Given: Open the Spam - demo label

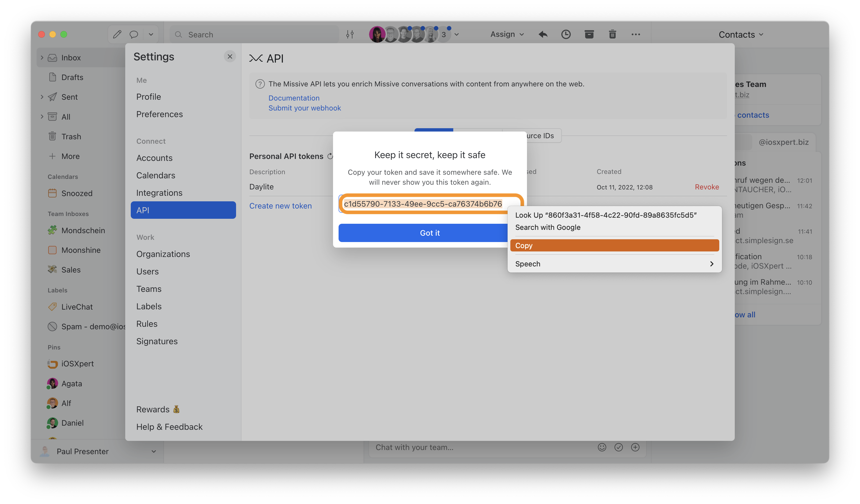Looking at the screenshot, I should tap(87, 326).
